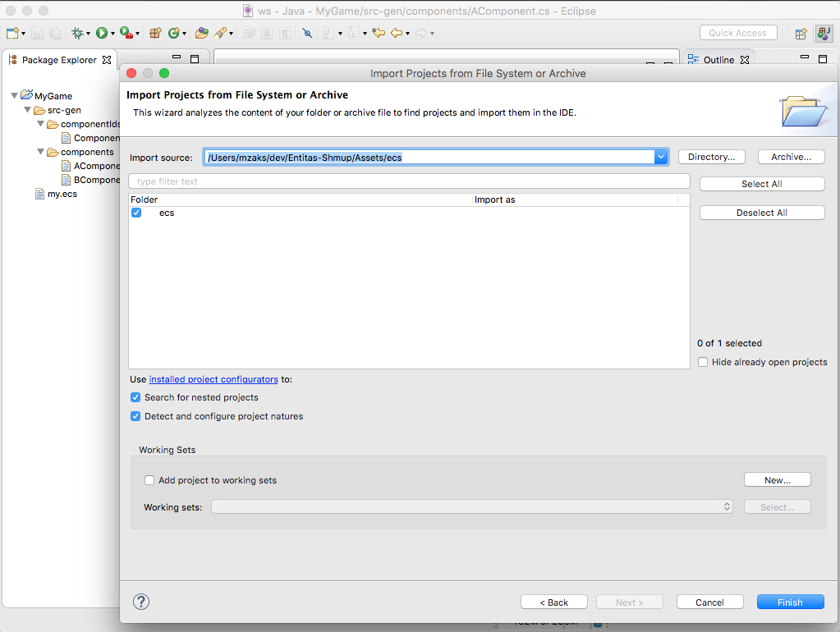This screenshot has height=632, width=840.
Task: Collapse the MyGame project tree node
Action: click(14, 95)
